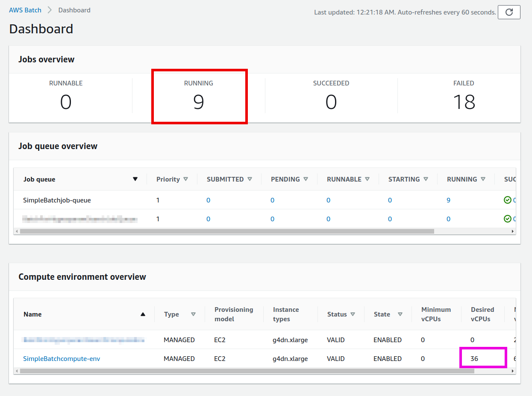Sort compute environments by State
532x396 pixels.
(400, 314)
